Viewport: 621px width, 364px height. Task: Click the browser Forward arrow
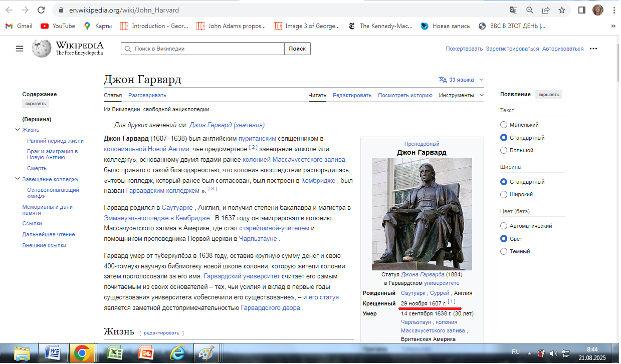pos(25,10)
